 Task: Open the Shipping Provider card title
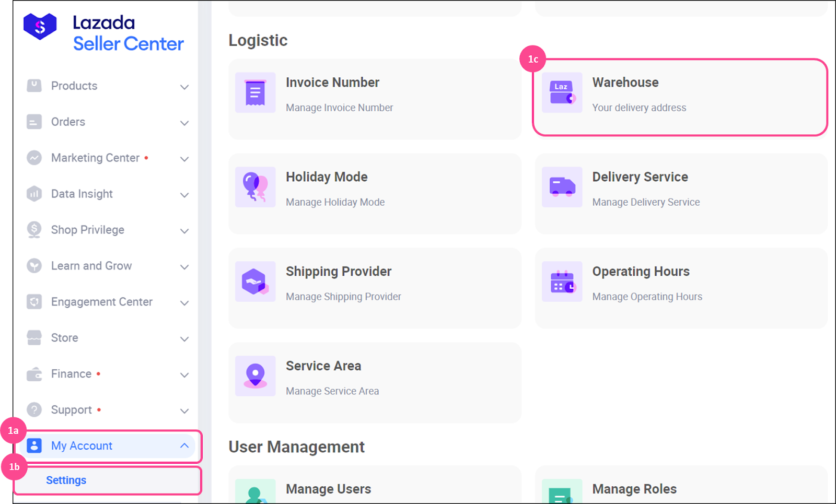coord(339,272)
